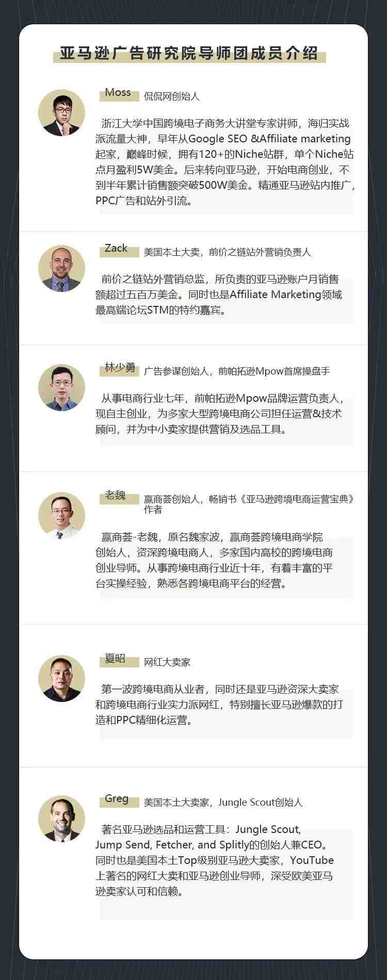The image size is (387, 980).
Task: Click the 网红大卖家 subtitle
Action: coord(167,662)
